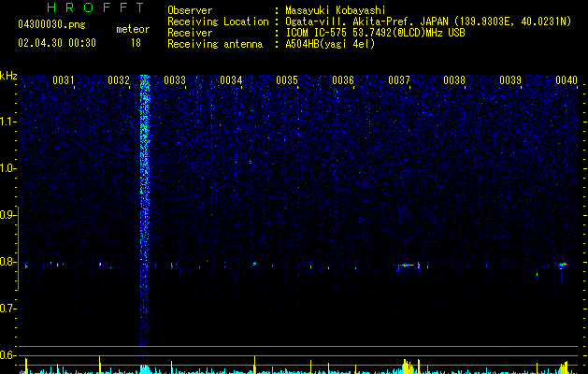588x374 pixels.
Task: Click time marker 0036
Action: click(343, 80)
